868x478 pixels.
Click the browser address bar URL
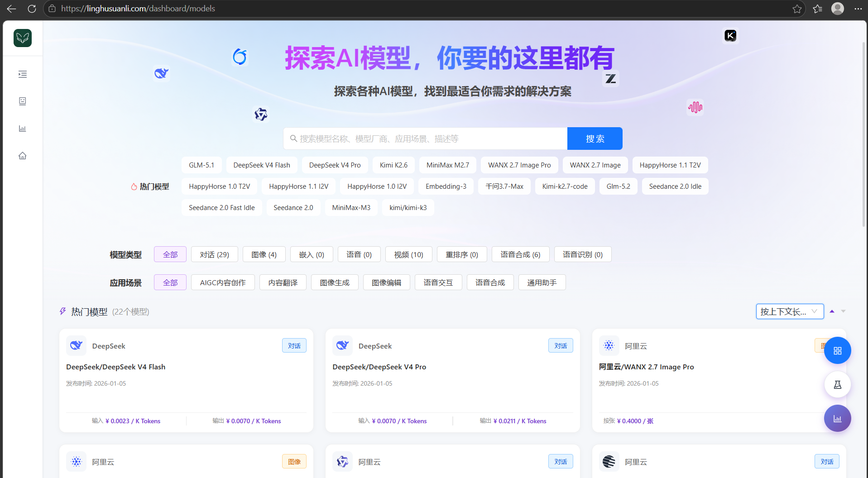click(x=138, y=9)
